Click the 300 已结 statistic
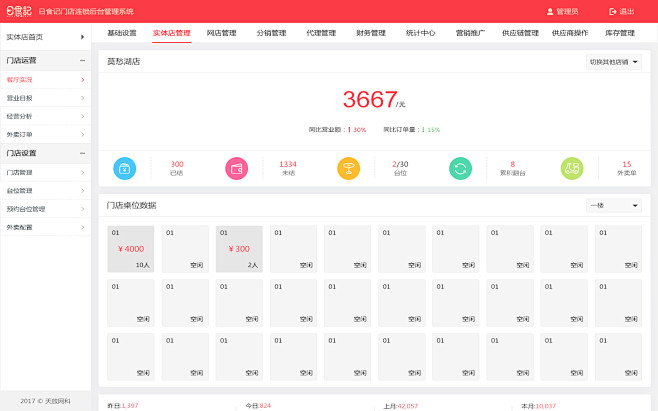658x411 pixels. 177,168
